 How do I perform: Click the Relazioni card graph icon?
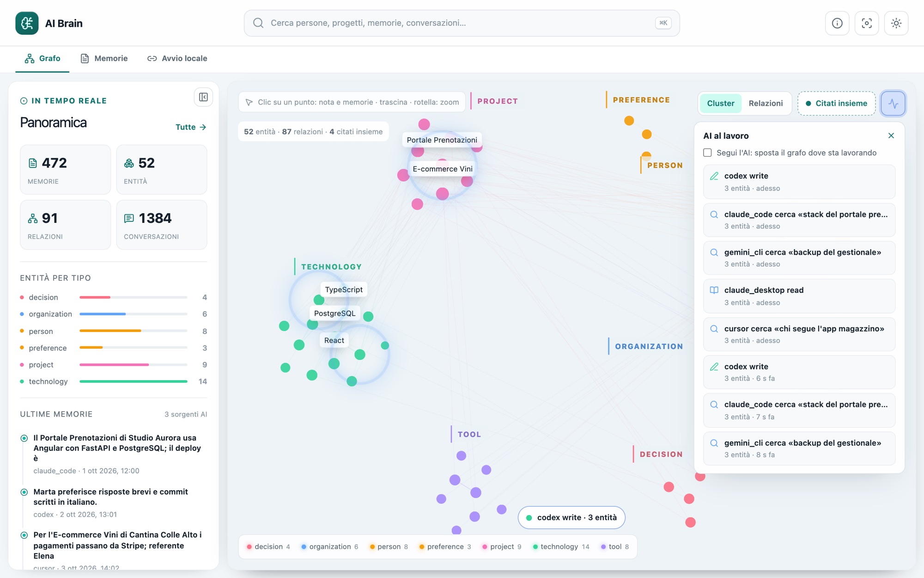(33, 218)
